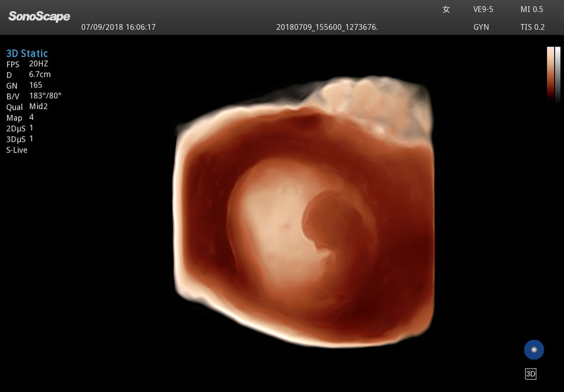Click the 'GYN' exam type
Viewport: 564px width, 392px height.
point(481,28)
